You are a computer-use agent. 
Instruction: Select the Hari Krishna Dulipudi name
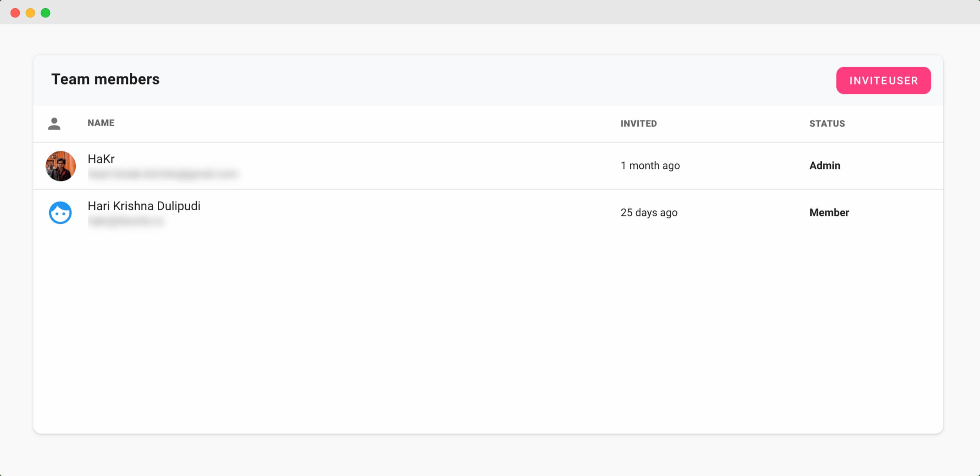tap(144, 206)
